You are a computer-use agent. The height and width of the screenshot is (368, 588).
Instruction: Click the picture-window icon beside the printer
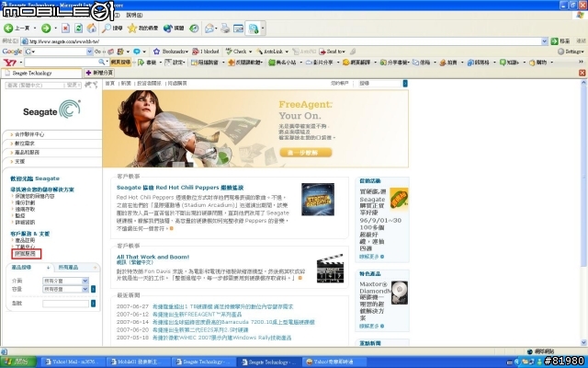pos(239,29)
